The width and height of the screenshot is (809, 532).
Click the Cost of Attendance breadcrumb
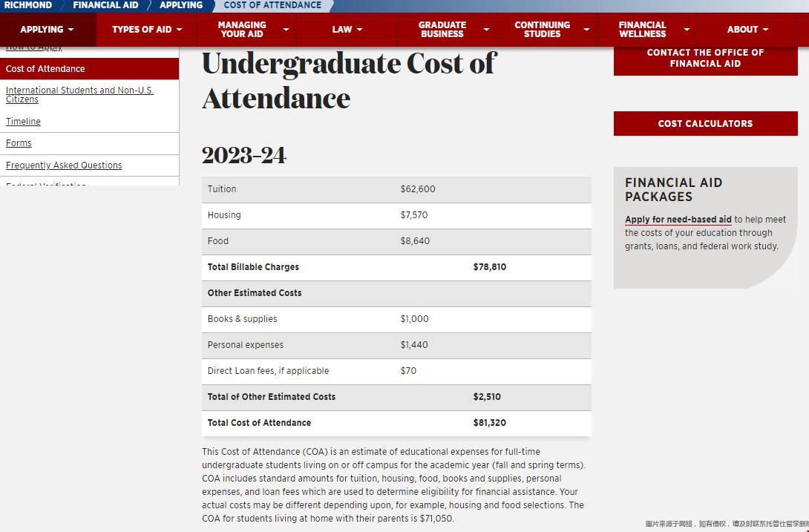(272, 5)
